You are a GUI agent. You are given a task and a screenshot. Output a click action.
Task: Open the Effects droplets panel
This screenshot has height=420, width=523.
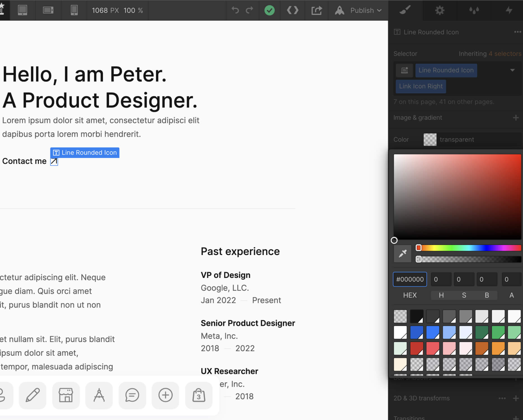tap(474, 10)
